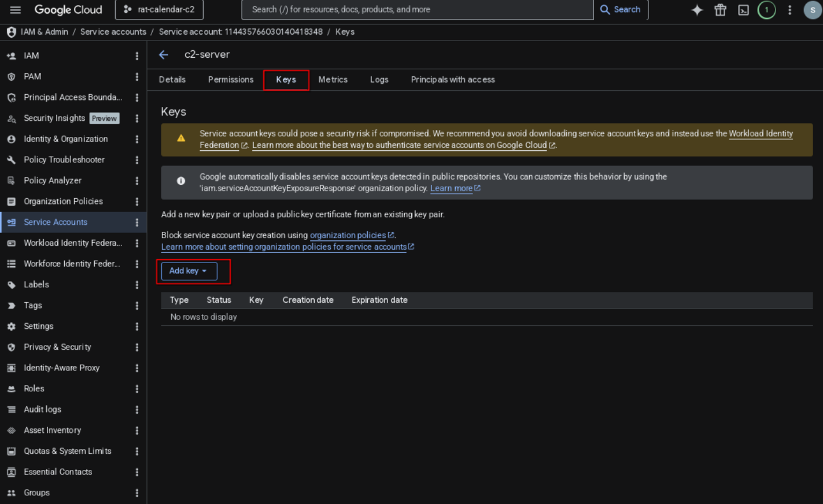Click the IAM people icon in sidebar
This screenshot has width=823, height=504.
11,56
